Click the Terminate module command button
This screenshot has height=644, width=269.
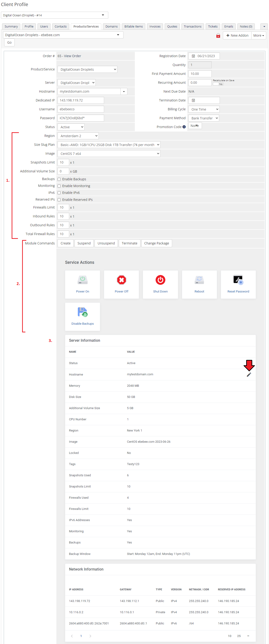129,243
